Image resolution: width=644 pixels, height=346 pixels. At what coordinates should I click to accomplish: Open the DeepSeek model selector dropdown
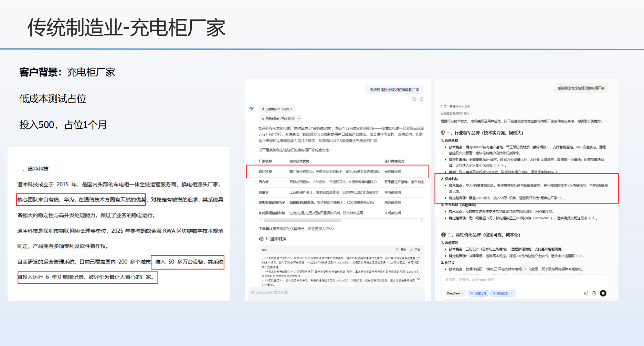pyautogui.click(x=455, y=293)
